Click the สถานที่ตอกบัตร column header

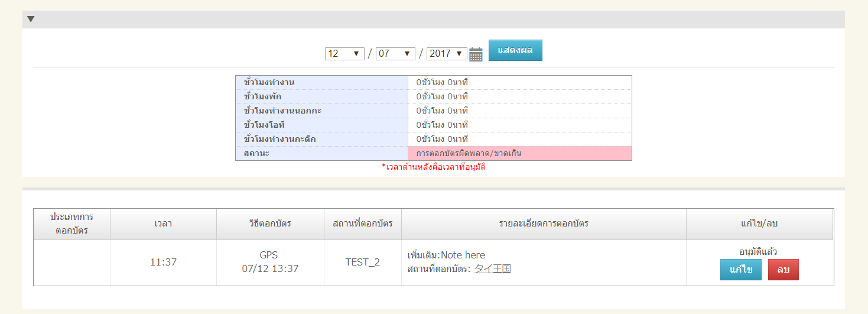point(362,224)
